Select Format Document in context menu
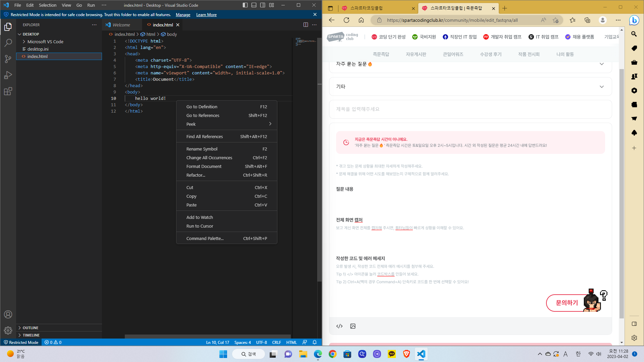The width and height of the screenshot is (644, 362). coord(227,166)
